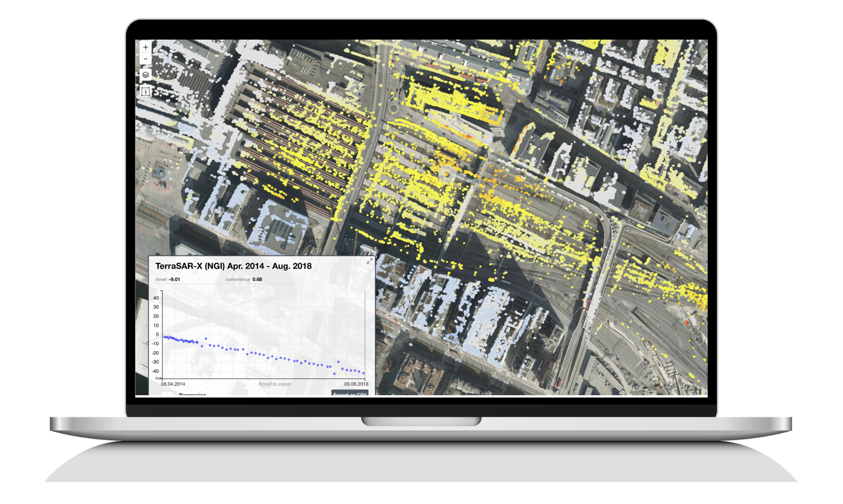Zoom in on the map
This screenshot has height=504, width=843.
(x=145, y=47)
